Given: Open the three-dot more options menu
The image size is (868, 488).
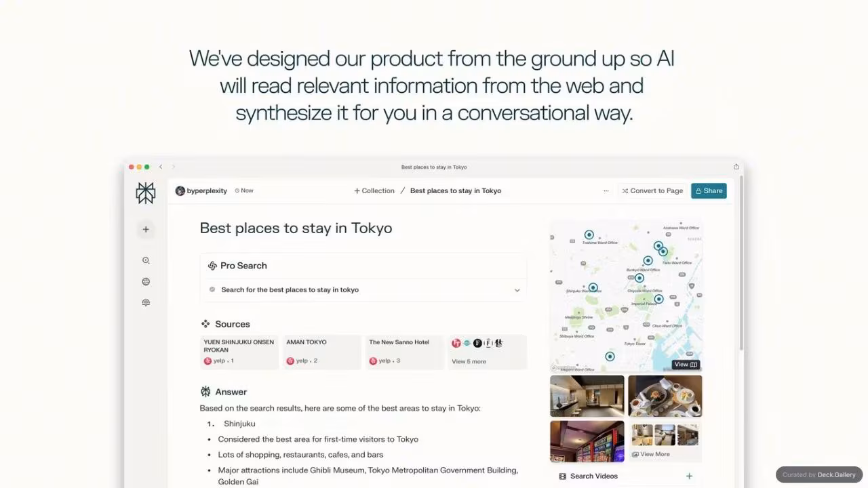Looking at the screenshot, I should pos(606,191).
